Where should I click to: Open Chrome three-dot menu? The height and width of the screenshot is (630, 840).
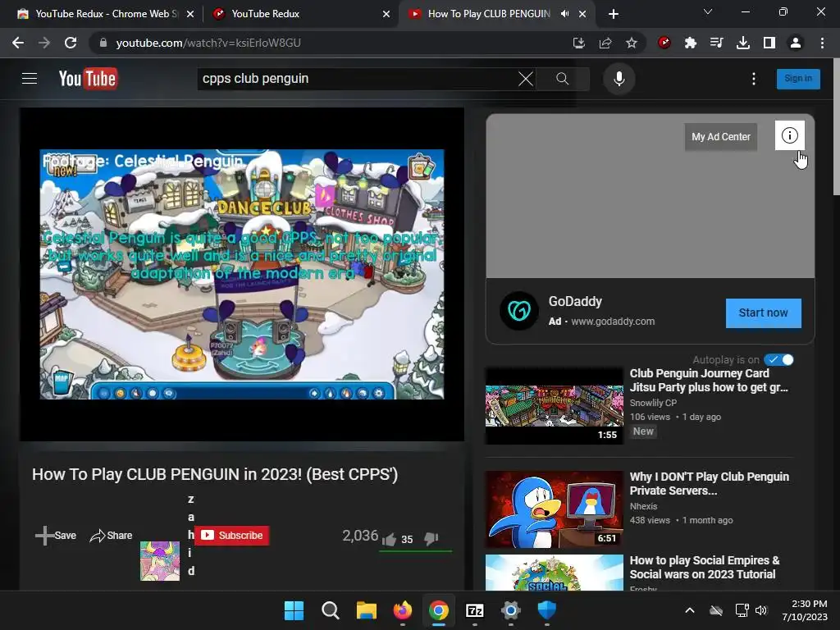coord(822,43)
